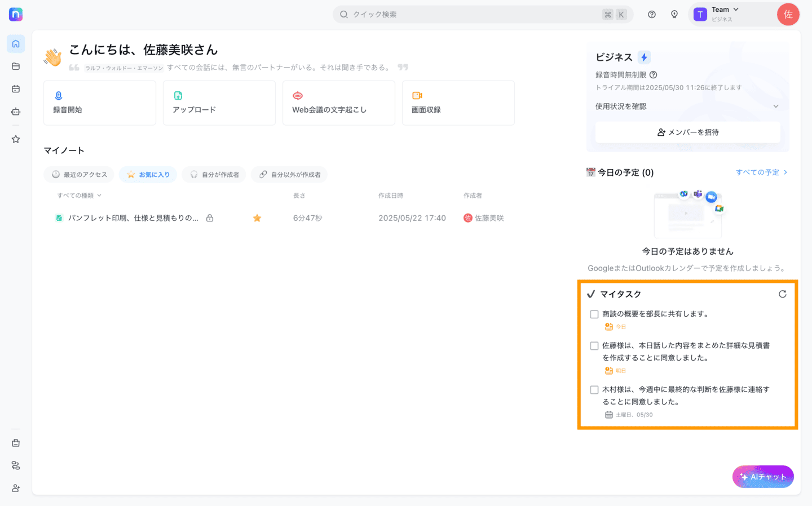Select the 自分が作成者 tab
This screenshot has height=506, width=812.
(x=214, y=175)
